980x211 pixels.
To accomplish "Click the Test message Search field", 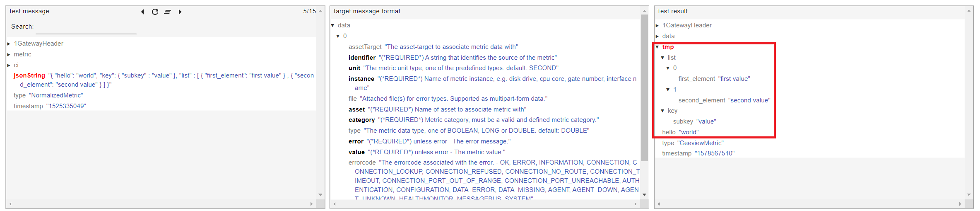I will 86,27.
